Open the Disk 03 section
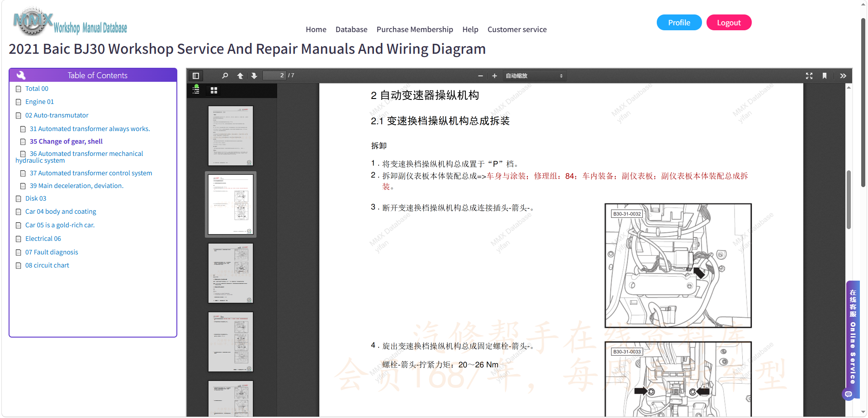This screenshot has width=868, height=418. [36, 198]
